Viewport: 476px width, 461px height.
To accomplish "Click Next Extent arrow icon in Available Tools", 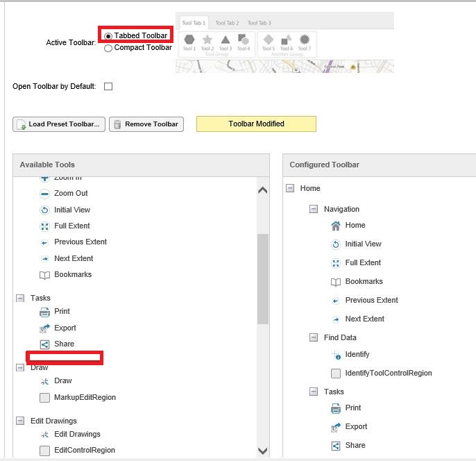I will [44, 259].
